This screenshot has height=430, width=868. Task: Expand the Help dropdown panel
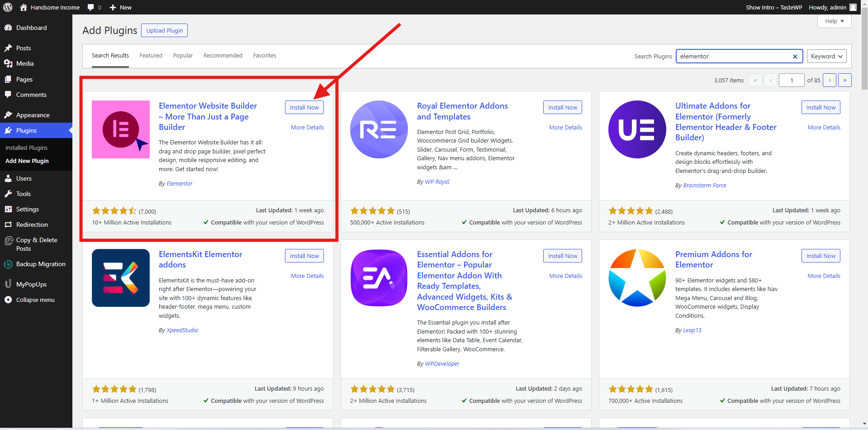click(834, 21)
